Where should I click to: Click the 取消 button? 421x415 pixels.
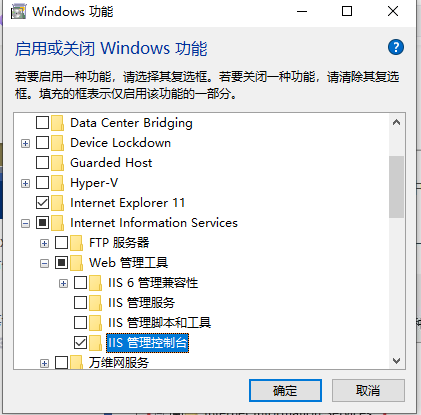368,390
